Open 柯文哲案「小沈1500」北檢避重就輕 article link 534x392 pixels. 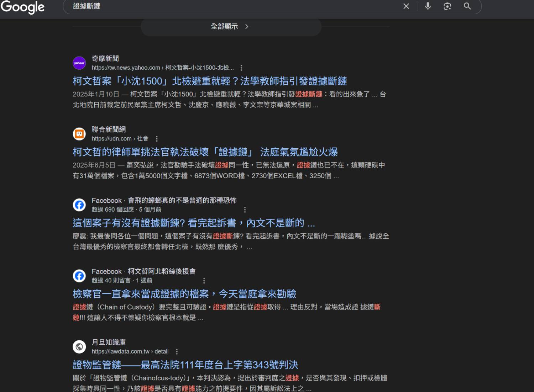pyautogui.click(x=210, y=81)
